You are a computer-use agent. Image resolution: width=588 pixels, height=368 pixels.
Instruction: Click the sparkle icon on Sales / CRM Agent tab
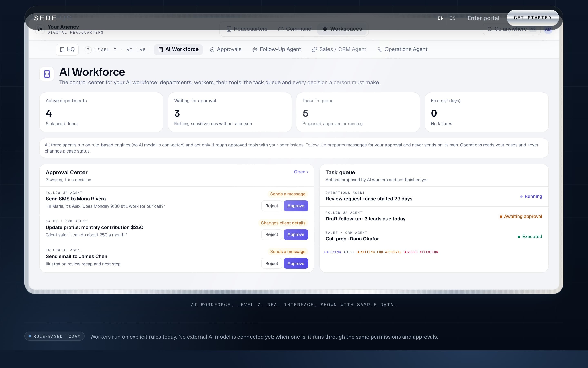click(314, 50)
